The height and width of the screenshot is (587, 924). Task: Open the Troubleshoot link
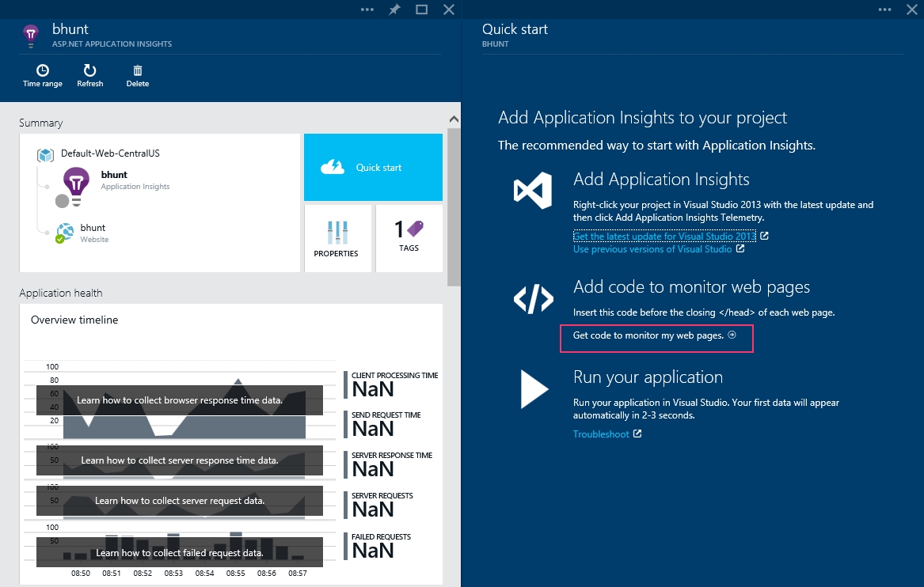[601, 434]
